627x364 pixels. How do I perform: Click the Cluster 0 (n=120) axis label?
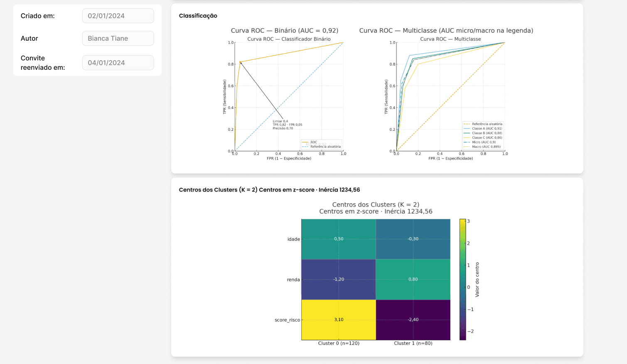pos(338,343)
